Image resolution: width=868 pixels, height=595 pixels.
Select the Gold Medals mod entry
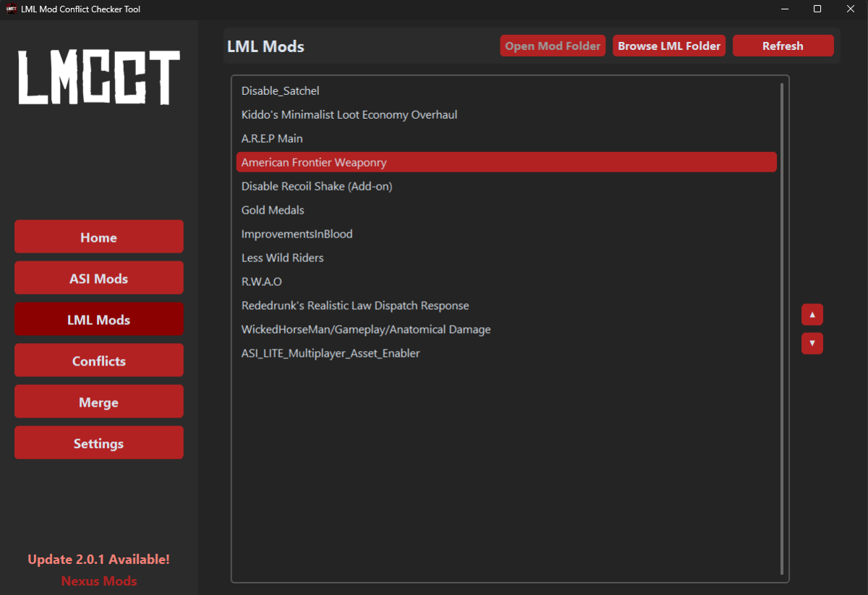click(273, 210)
